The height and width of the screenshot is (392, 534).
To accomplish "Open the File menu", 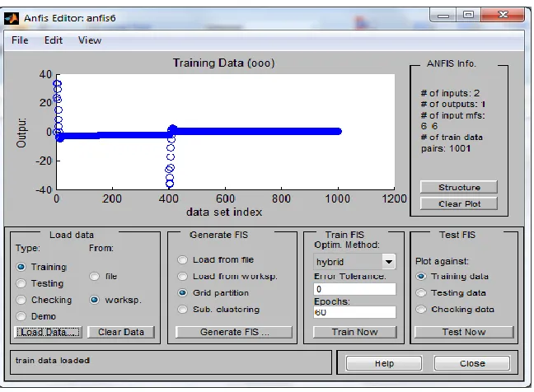I will click(20, 40).
